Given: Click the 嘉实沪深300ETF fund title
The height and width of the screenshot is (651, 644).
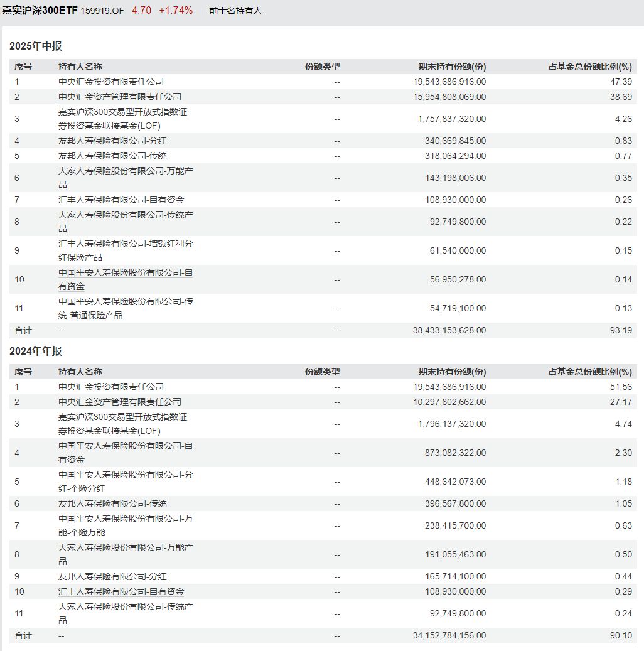Looking at the screenshot, I should pyautogui.click(x=39, y=11).
